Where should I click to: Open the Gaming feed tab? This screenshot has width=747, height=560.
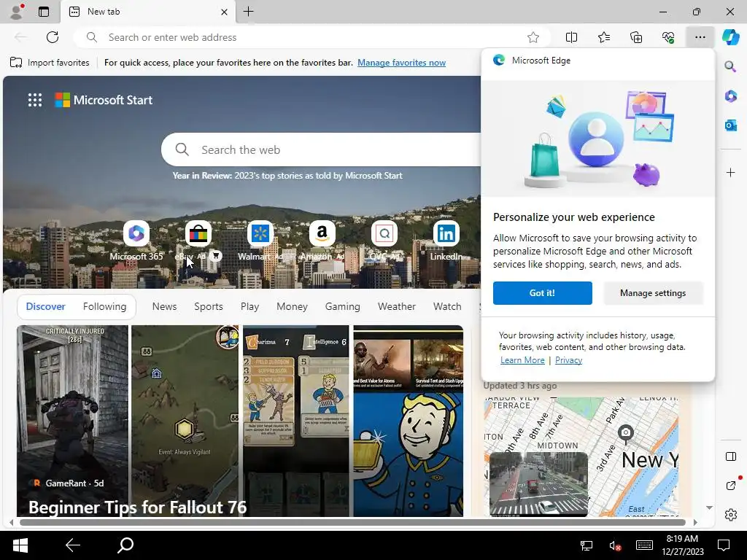coord(343,307)
